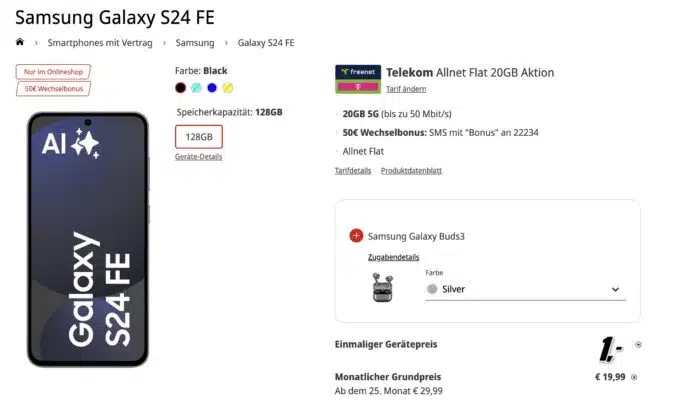Viewport: 682px width, 400px height.
Task: Choose the yellow color swatch
Action: tap(227, 87)
